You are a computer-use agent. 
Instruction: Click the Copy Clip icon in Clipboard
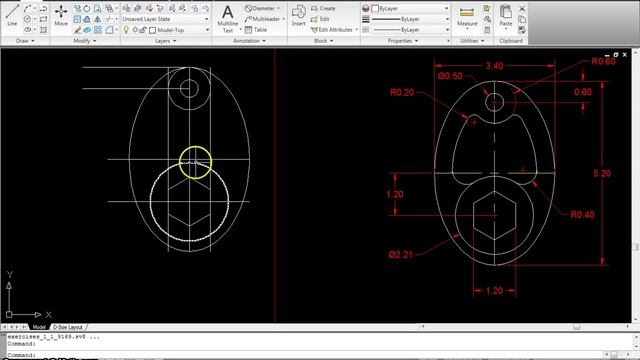(522, 19)
